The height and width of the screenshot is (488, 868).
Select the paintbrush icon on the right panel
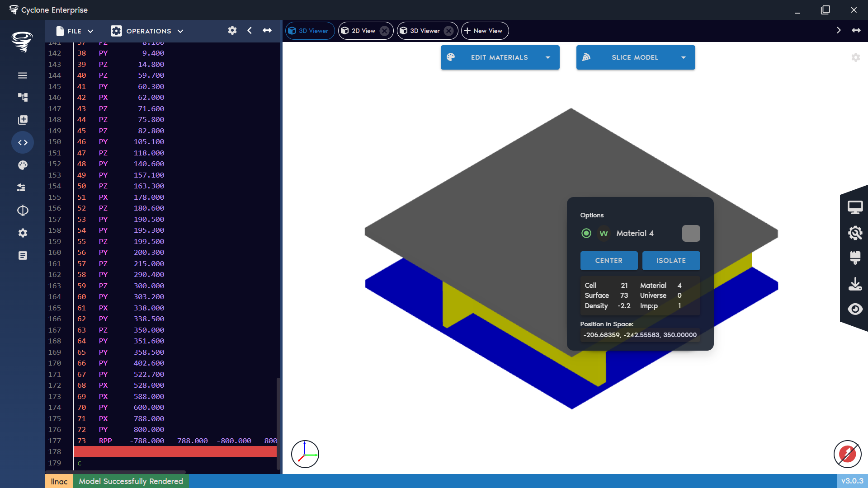click(x=855, y=258)
